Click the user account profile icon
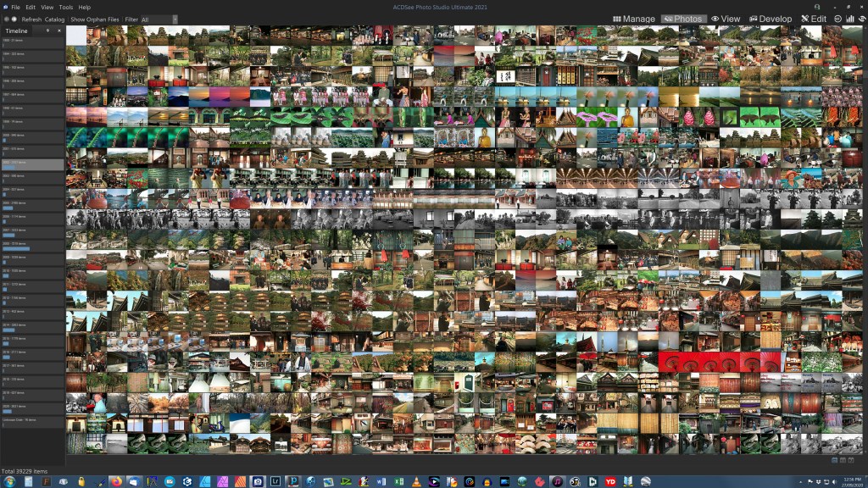 816,7
